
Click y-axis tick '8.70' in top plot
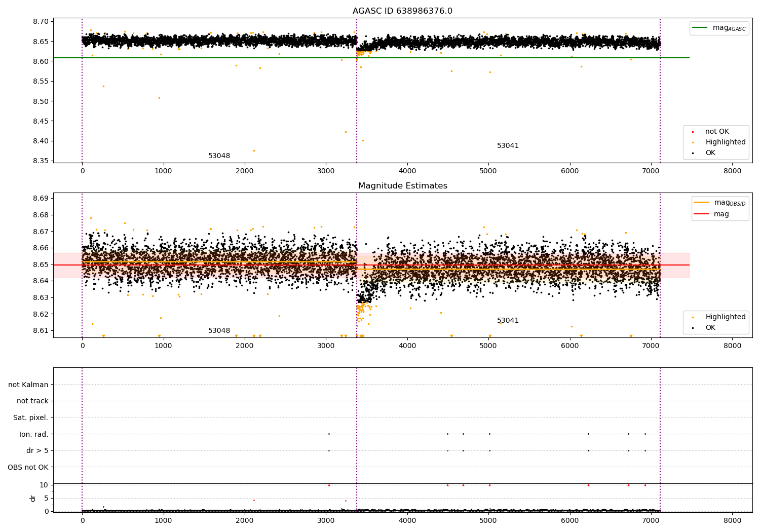click(41, 21)
